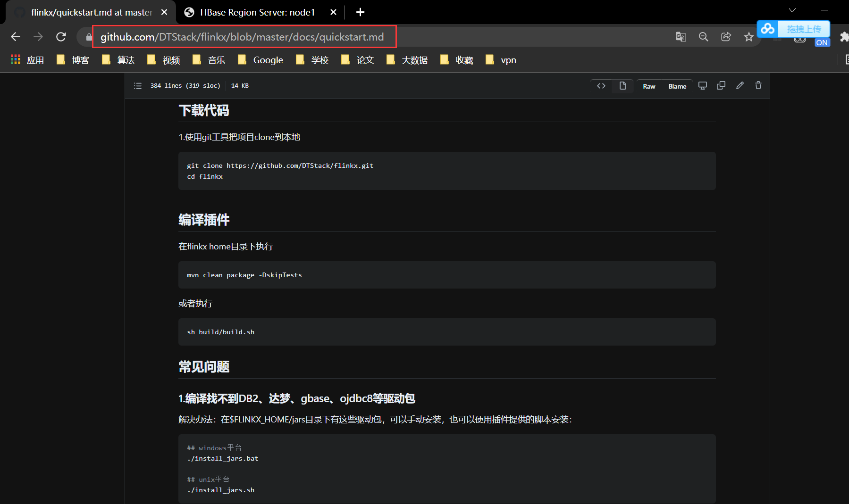Click the 常见问题 heading
Image resolution: width=849 pixels, height=504 pixels.
204,367
